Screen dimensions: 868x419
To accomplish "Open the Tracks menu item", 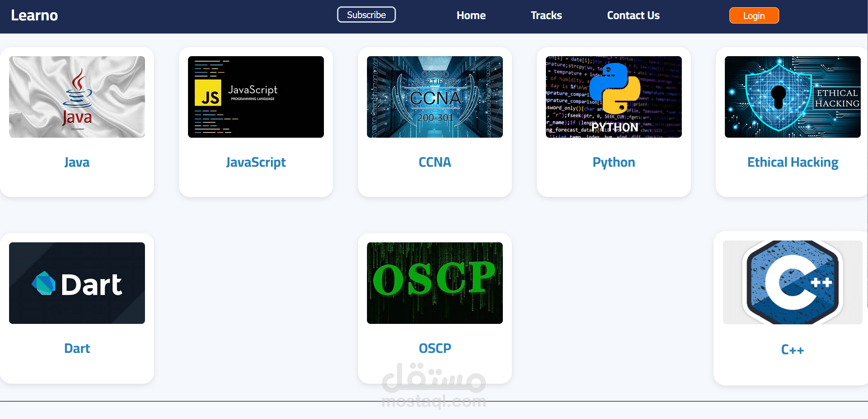I will pyautogui.click(x=546, y=15).
